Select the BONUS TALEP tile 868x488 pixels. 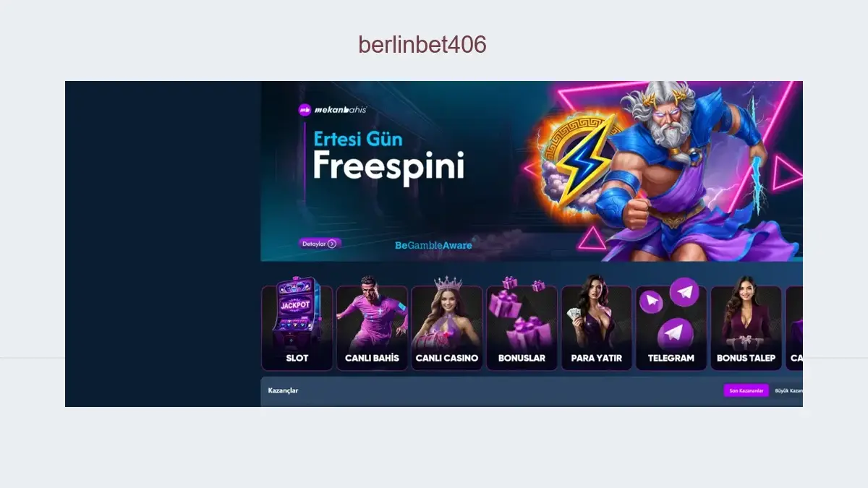coord(746,328)
